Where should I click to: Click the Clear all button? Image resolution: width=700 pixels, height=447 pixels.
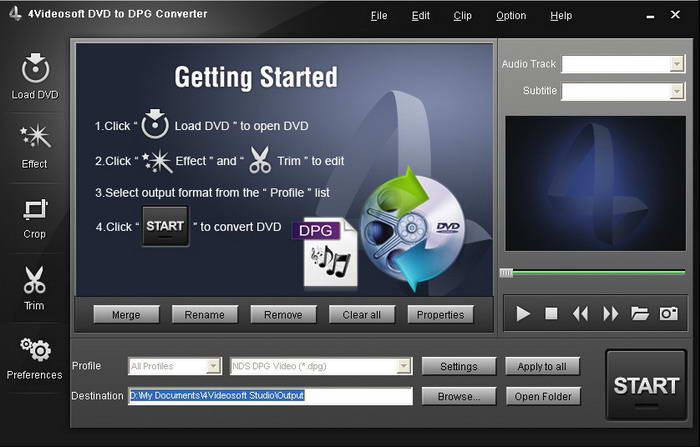[362, 314]
